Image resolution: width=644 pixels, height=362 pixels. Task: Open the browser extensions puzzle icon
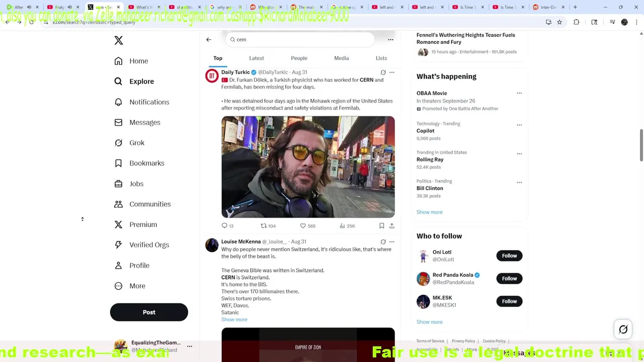pyautogui.click(x=577, y=22)
